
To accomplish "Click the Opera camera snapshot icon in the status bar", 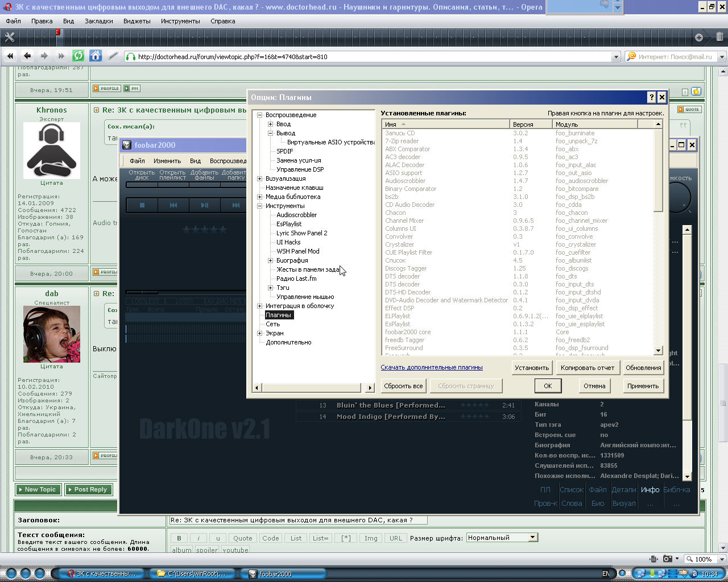I will click(667, 559).
